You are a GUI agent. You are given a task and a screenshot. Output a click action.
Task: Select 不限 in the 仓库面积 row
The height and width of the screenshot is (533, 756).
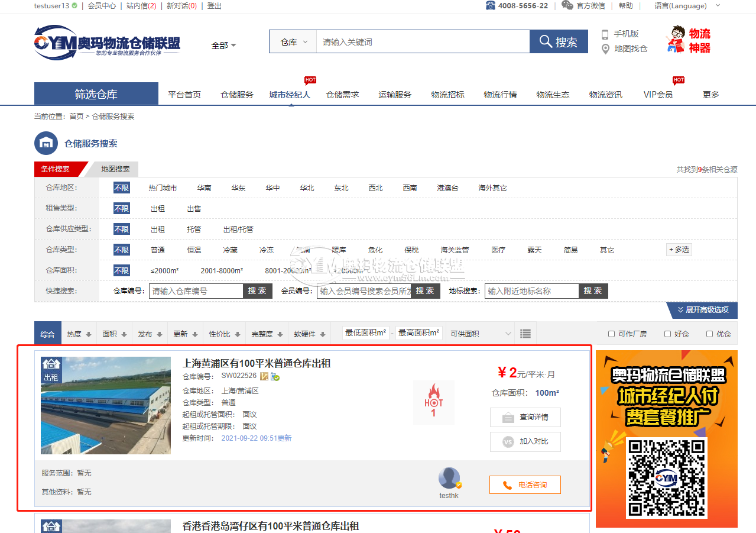(x=122, y=270)
